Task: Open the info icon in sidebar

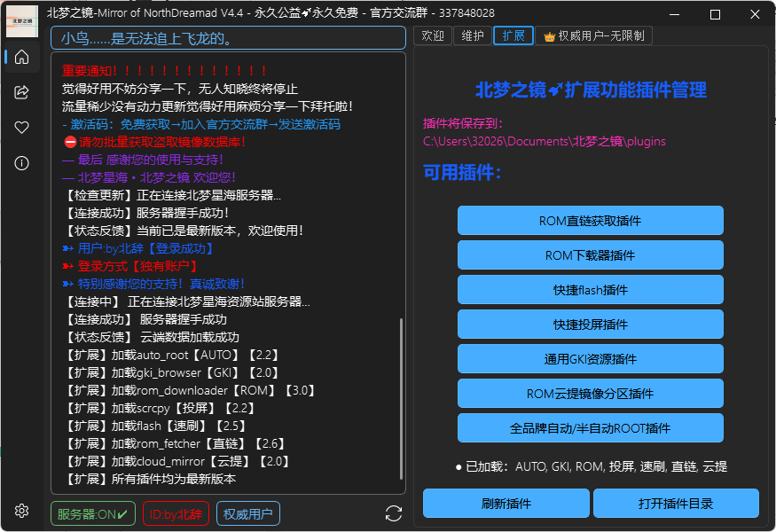Action: [20, 162]
